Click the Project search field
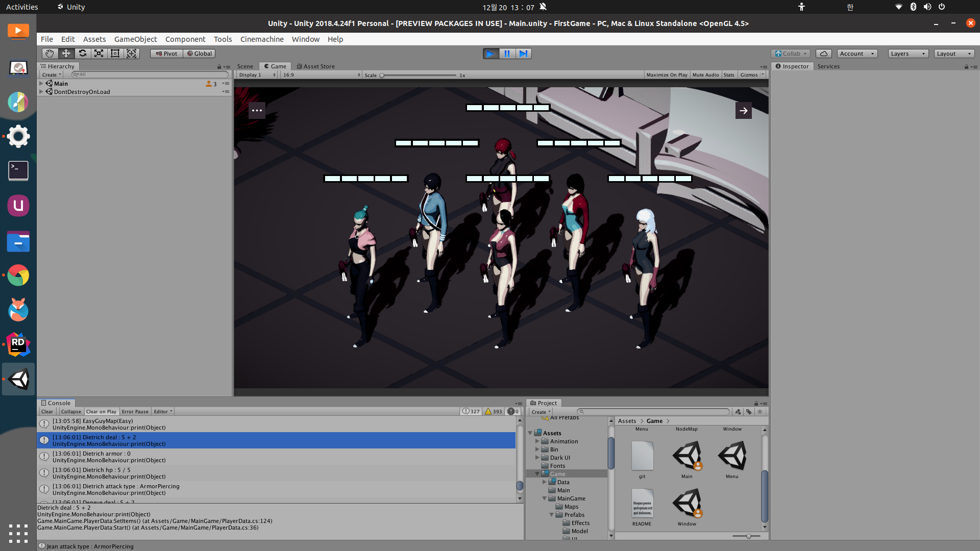 pos(654,412)
